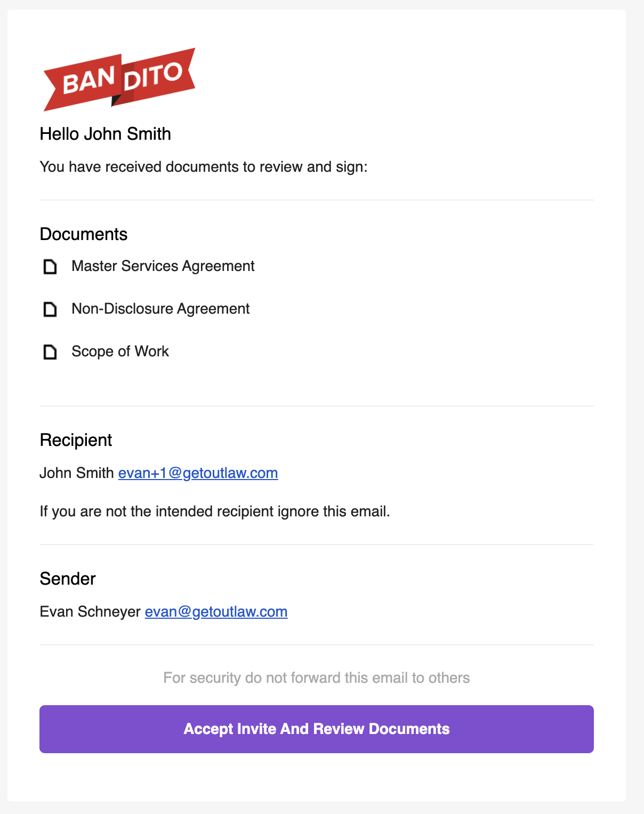
Task: Click the Master Services Agreement document icon
Action: point(50,266)
